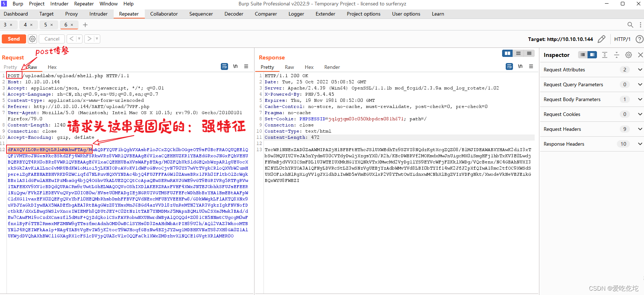Click the response body text area

pyautogui.click(x=398, y=165)
